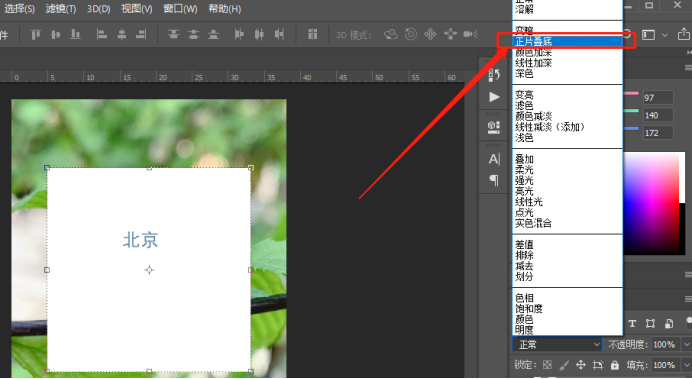The height and width of the screenshot is (379, 692).
Task: Toggle artboard auto-nesting lock icon
Action: tap(598, 365)
